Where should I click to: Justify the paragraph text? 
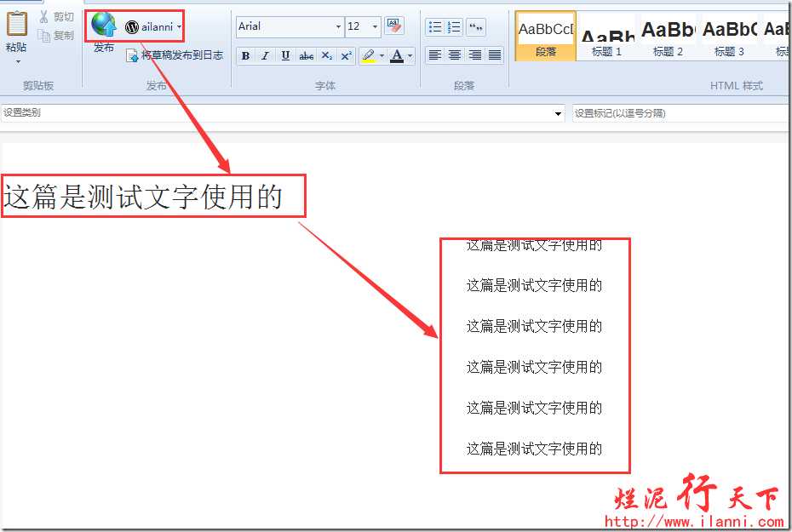point(495,54)
